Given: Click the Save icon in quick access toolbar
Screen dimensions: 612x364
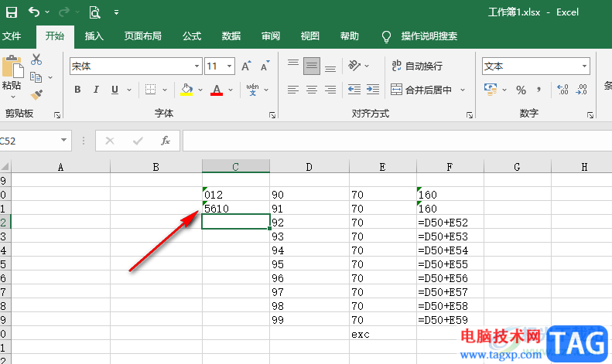Looking at the screenshot, I should (12, 12).
